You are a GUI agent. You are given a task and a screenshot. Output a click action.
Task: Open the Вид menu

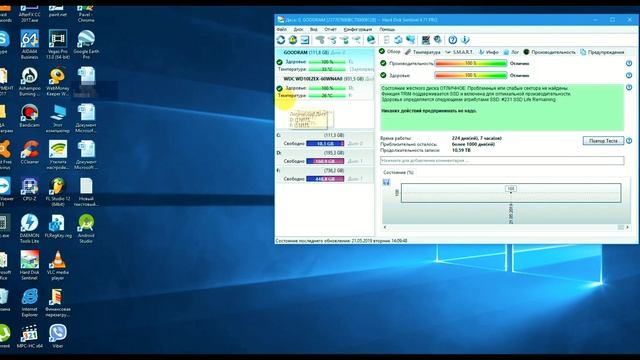313,29
